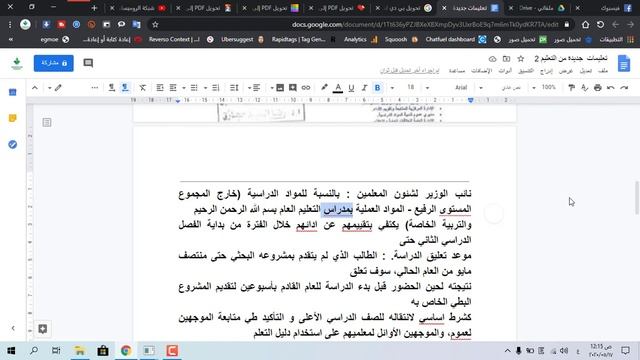Open the تنسيق (Format) menu
This screenshot has width=640, height=360.
point(526,71)
